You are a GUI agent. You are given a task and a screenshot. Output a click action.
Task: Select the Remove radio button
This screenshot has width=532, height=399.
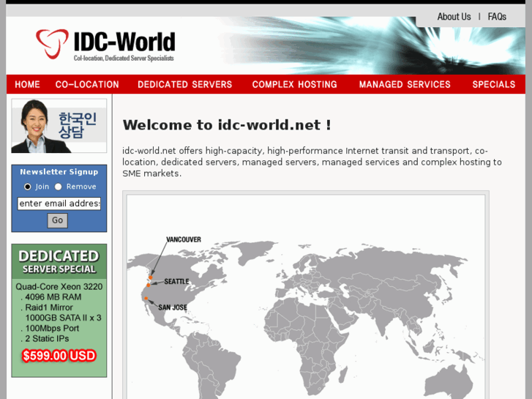pos(59,187)
